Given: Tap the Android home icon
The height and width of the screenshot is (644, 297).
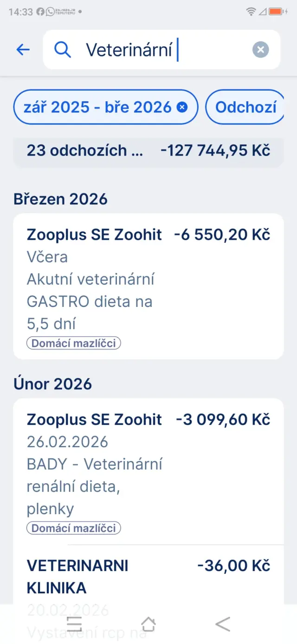Looking at the screenshot, I should (x=148, y=624).
